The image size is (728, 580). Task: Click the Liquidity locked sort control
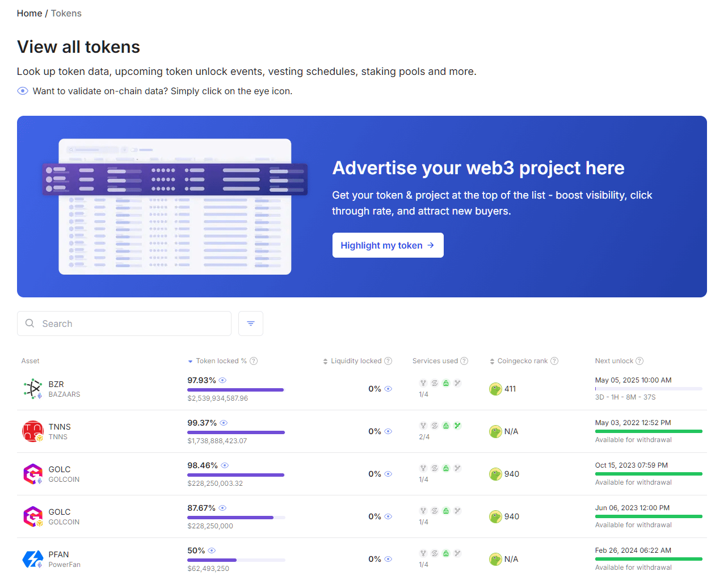324,361
